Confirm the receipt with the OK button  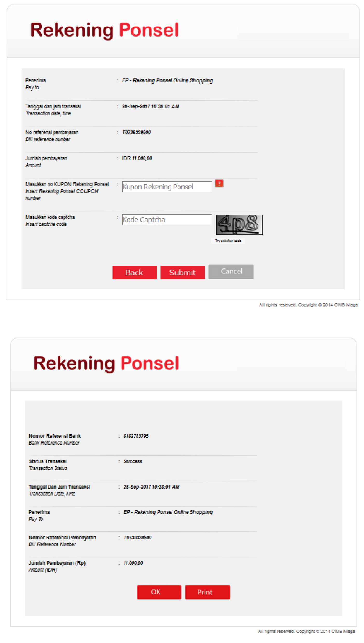click(159, 592)
